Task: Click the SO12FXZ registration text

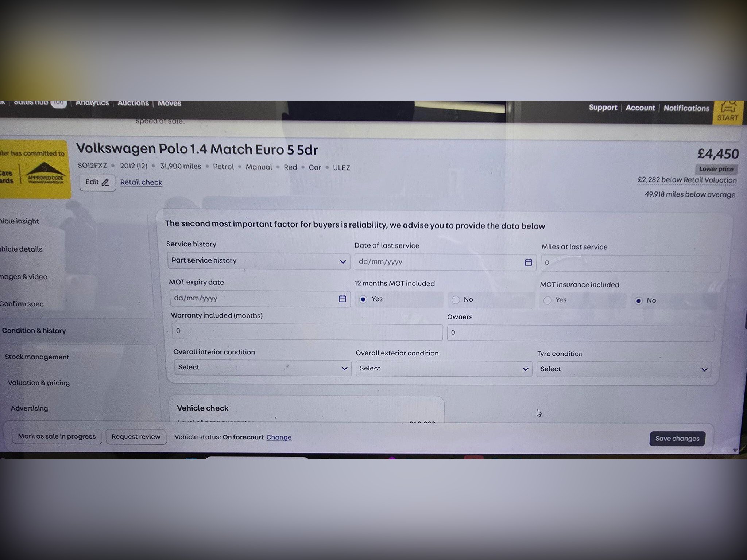Action: pos(92,166)
